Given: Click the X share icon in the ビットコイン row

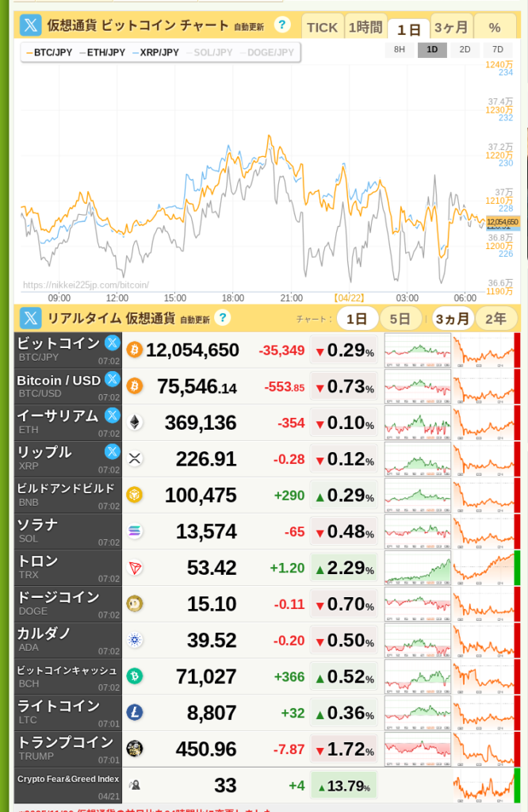Looking at the screenshot, I should (x=113, y=343).
